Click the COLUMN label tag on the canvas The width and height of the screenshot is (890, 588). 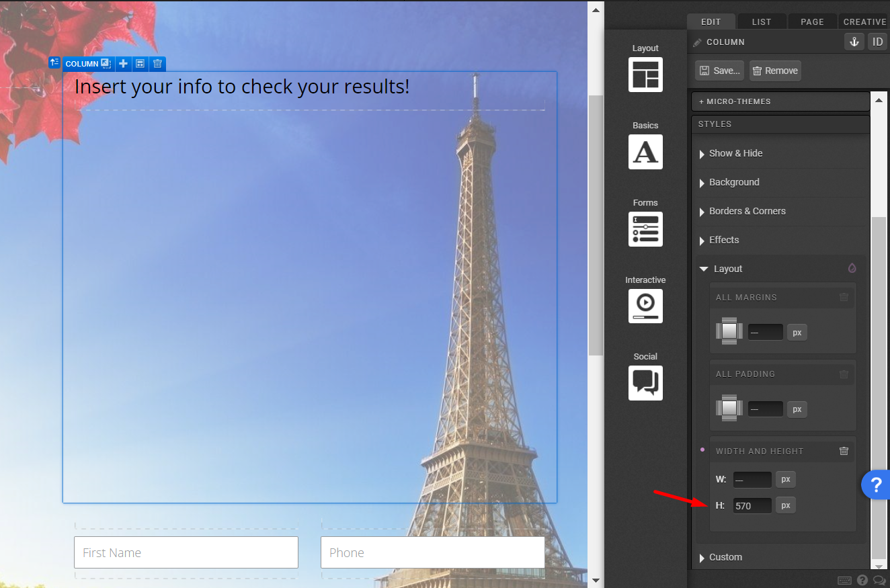coord(82,64)
